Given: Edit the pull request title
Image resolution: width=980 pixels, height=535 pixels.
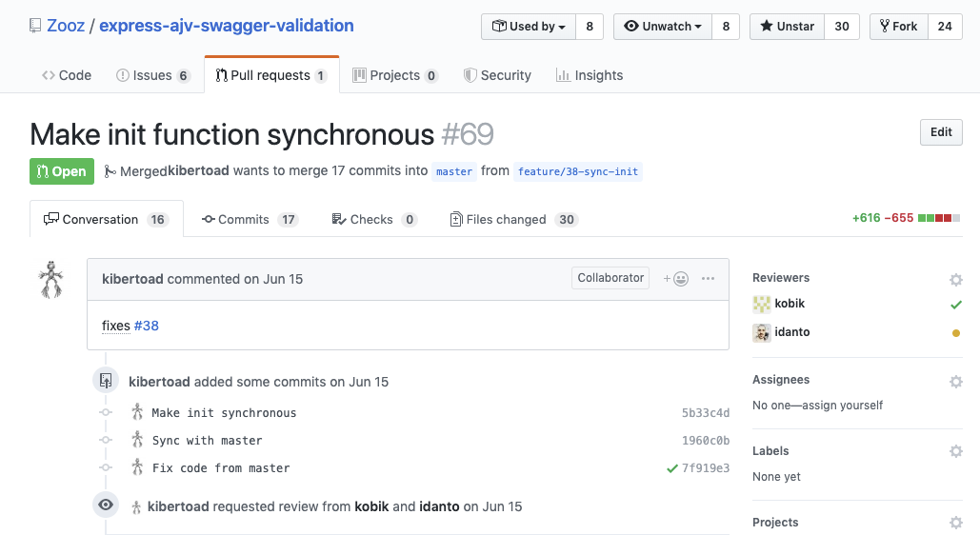Looking at the screenshot, I should tap(941, 132).
